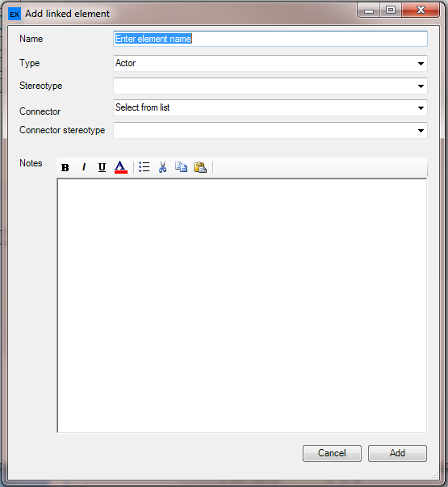
Task: Minimize the dialog window
Action: coord(369,10)
